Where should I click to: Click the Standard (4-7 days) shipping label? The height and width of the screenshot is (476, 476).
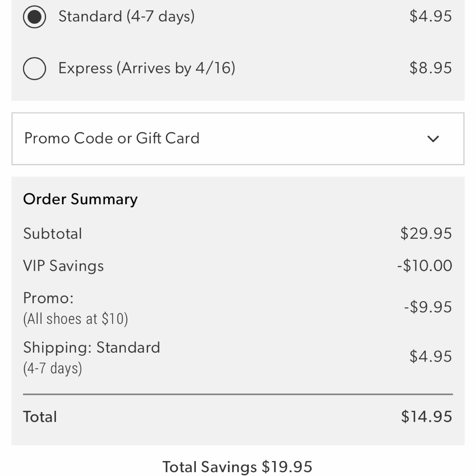point(127,16)
